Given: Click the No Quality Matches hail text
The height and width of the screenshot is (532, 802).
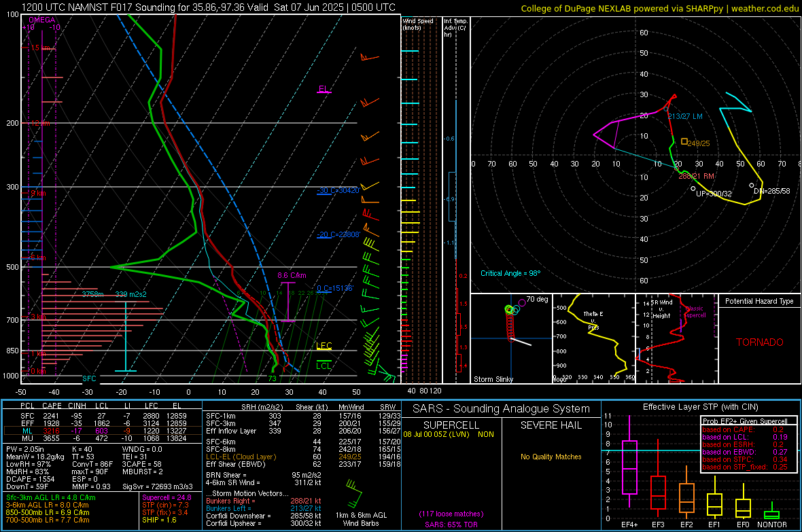Looking at the screenshot, I should pos(551,457).
